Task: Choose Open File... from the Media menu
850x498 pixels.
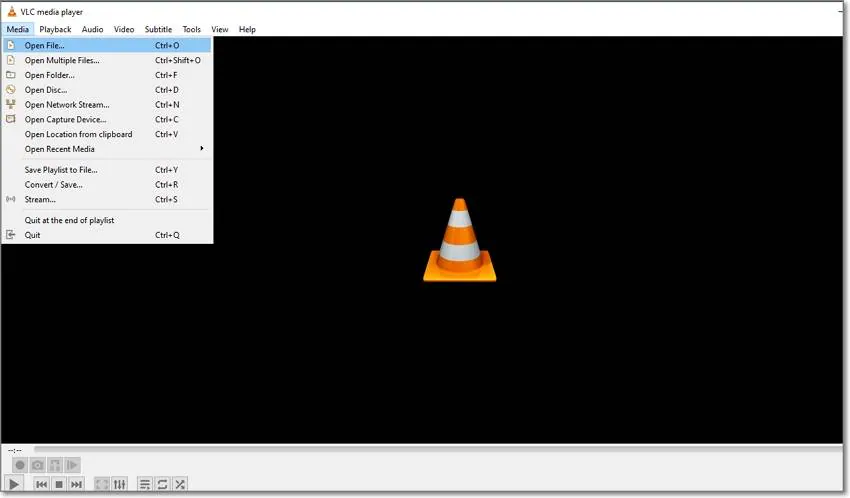Action: point(107,46)
